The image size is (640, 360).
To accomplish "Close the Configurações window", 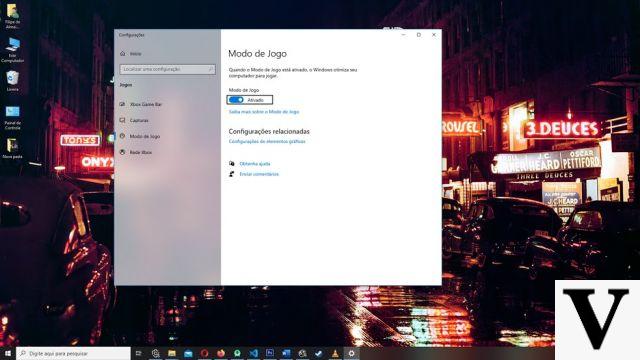I will click(x=434, y=35).
